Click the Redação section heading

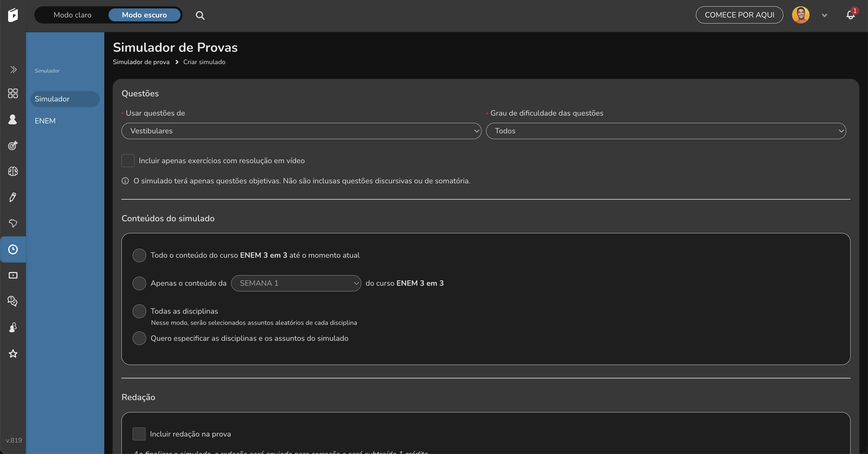coord(139,397)
